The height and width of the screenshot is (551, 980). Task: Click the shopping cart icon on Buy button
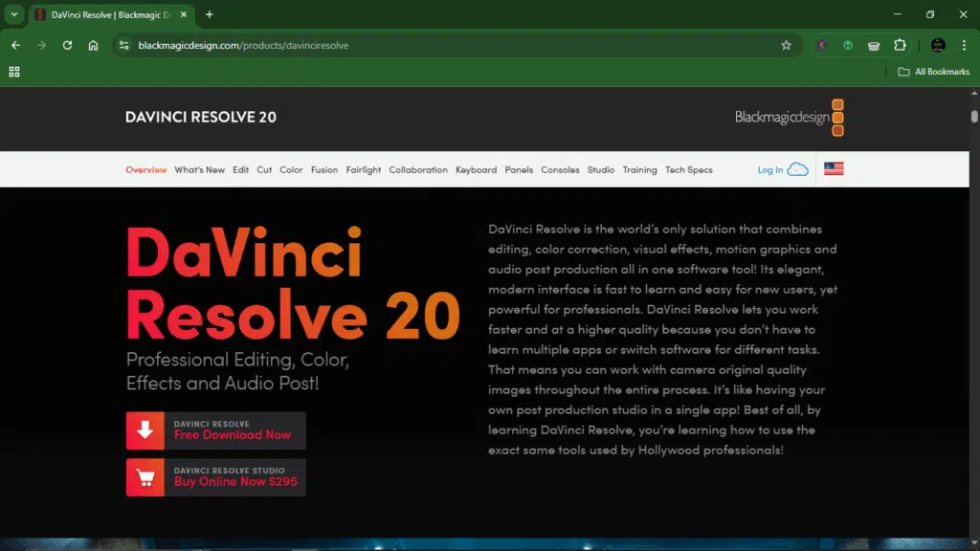click(x=145, y=476)
